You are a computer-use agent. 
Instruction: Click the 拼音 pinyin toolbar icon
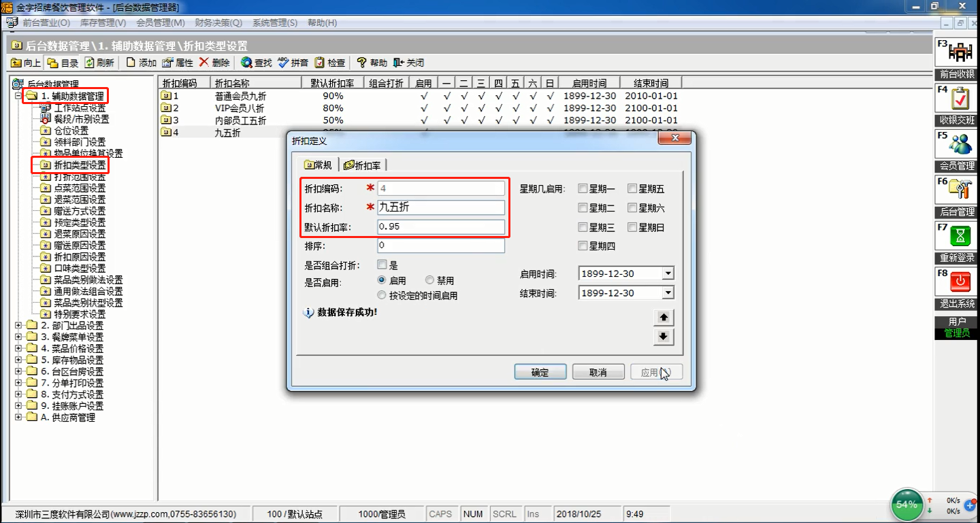point(283,63)
